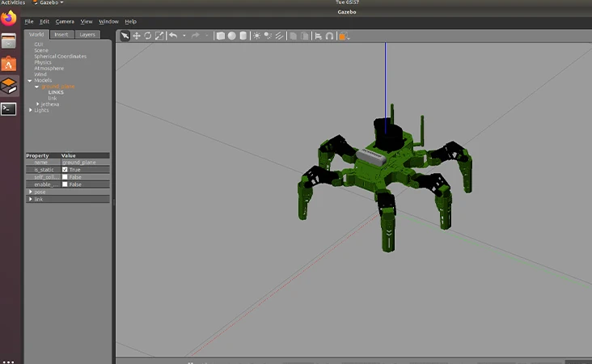Image resolution: width=592 pixels, height=364 pixels.
Task: Click the undo arrow in toolbar
Action: pyautogui.click(x=173, y=36)
